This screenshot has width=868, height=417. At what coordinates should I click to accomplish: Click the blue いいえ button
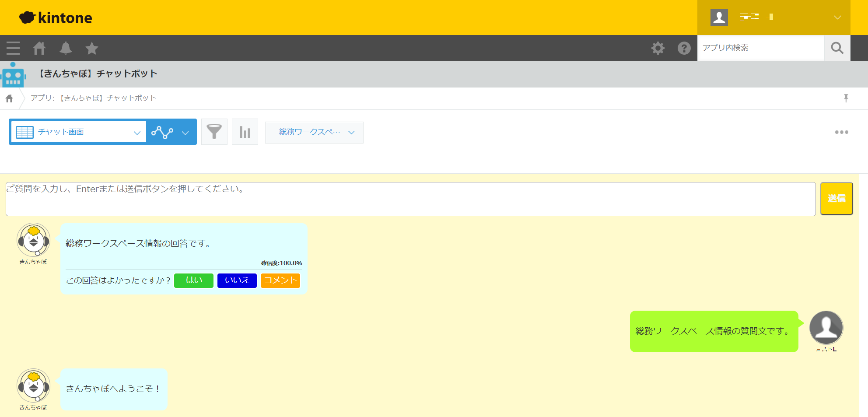237,280
